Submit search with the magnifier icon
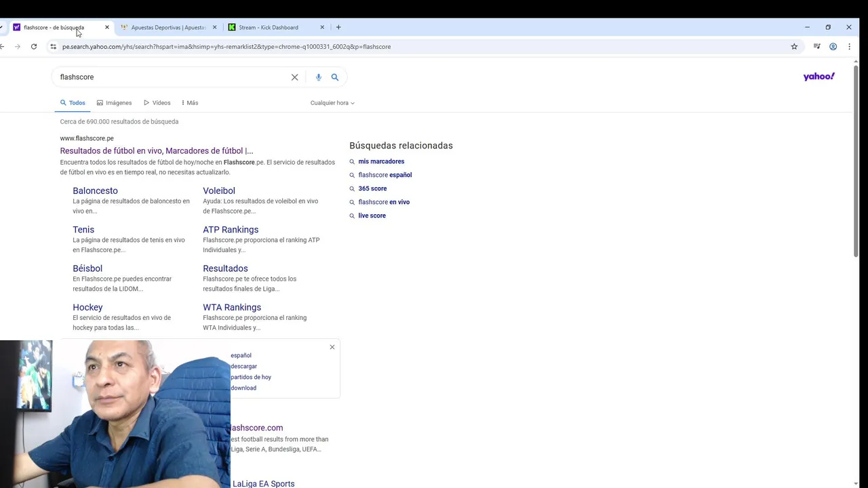Screen dimensions: 868x488 [335, 77]
